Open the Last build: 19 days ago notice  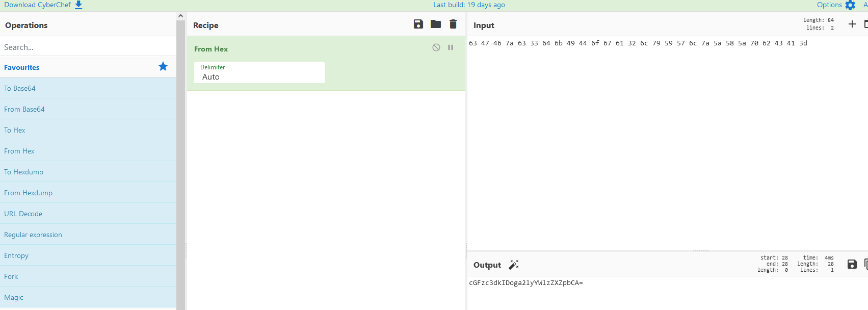click(469, 5)
